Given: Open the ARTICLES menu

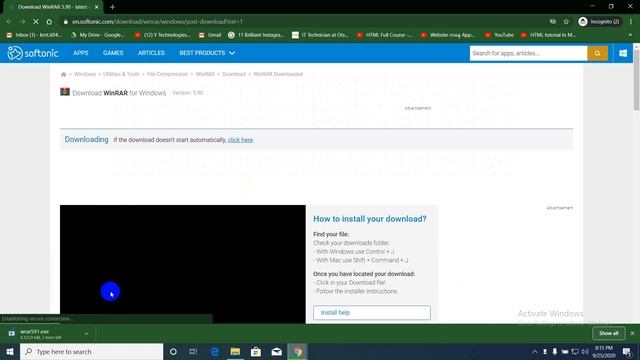Looking at the screenshot, I should tap(151, 53).
